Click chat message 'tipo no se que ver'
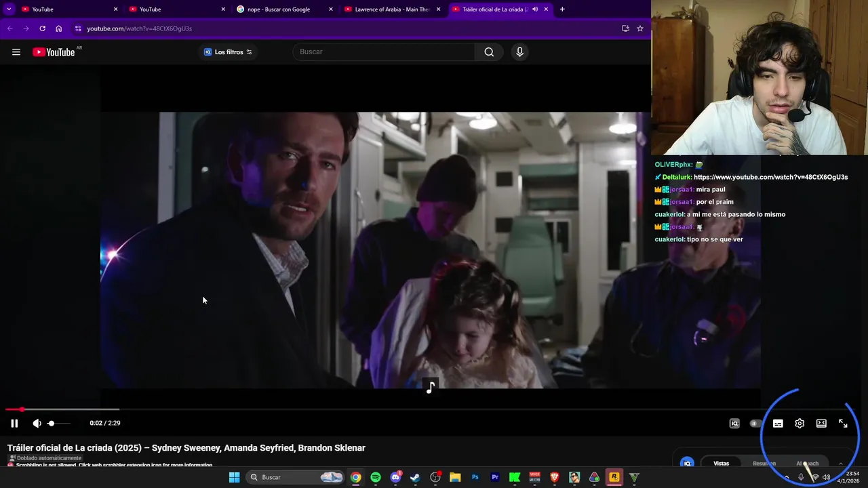The height and width of the screenshot is (488, 868). [715, 239]
